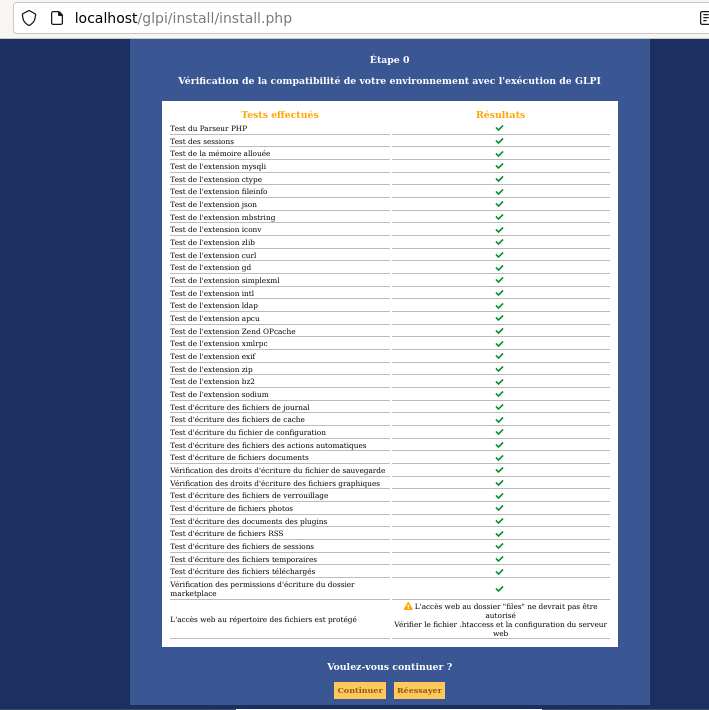Click text L'accès web au répertoire des fichiers est protégé

(263, 619)
